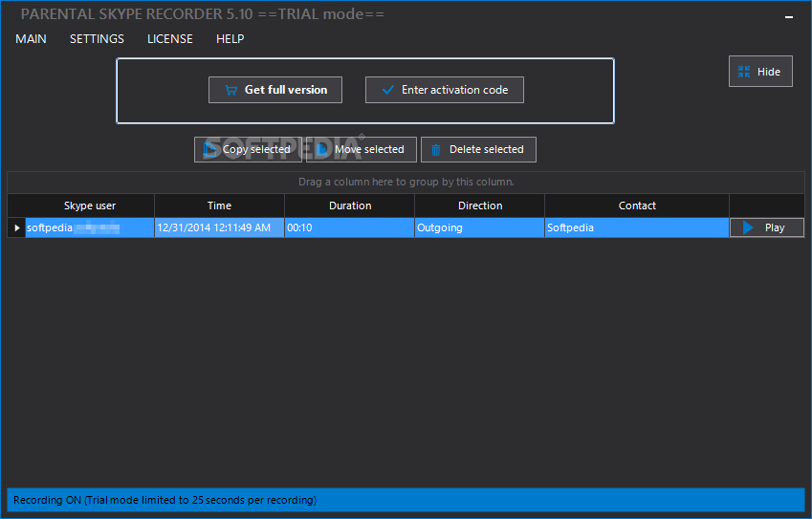Sort by Direction column header
The width and height of the screenshot is (812, 519).
[x=480, y=205]
